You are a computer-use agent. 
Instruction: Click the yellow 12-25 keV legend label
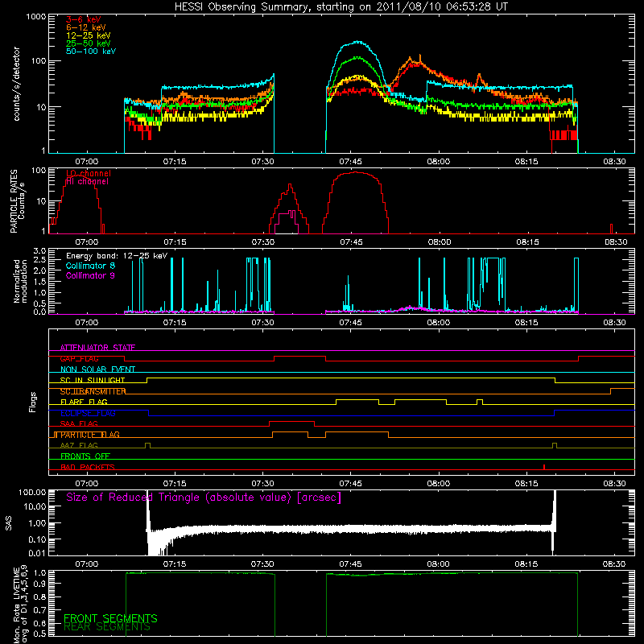[x=89, y=35]
